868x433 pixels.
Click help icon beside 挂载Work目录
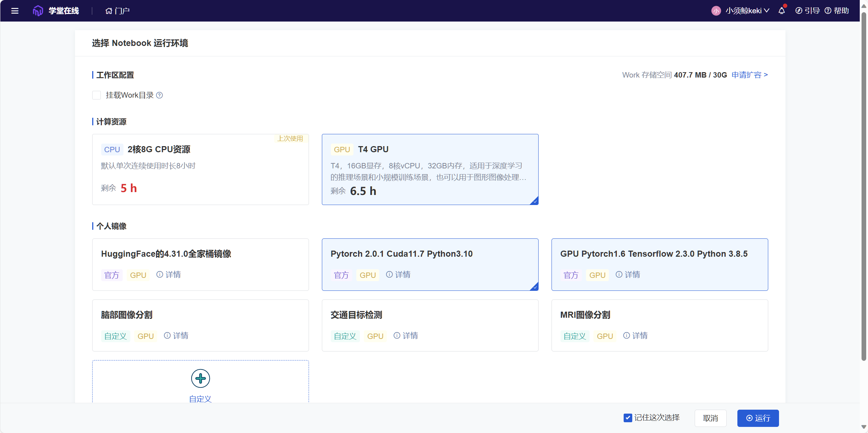coord(160,95)
